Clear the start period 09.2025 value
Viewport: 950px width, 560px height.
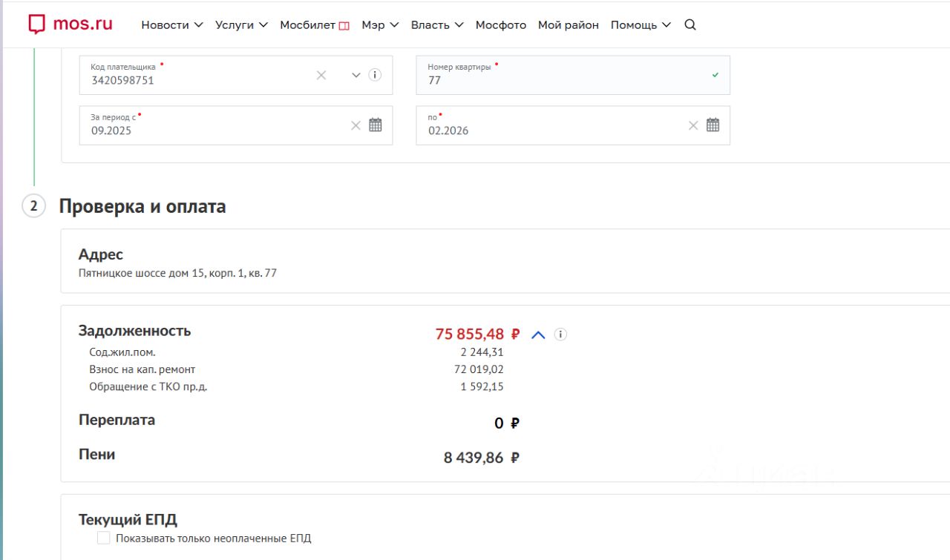coord(356,125)
